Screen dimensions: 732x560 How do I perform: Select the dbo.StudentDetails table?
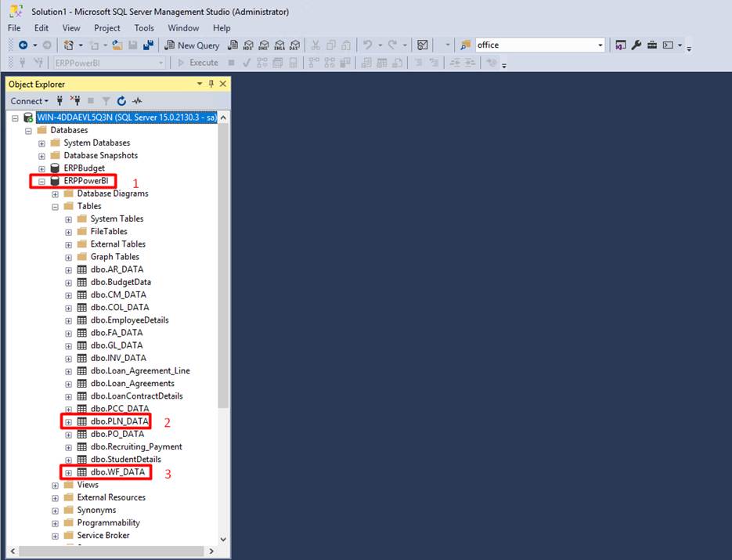tap(125, 459)
